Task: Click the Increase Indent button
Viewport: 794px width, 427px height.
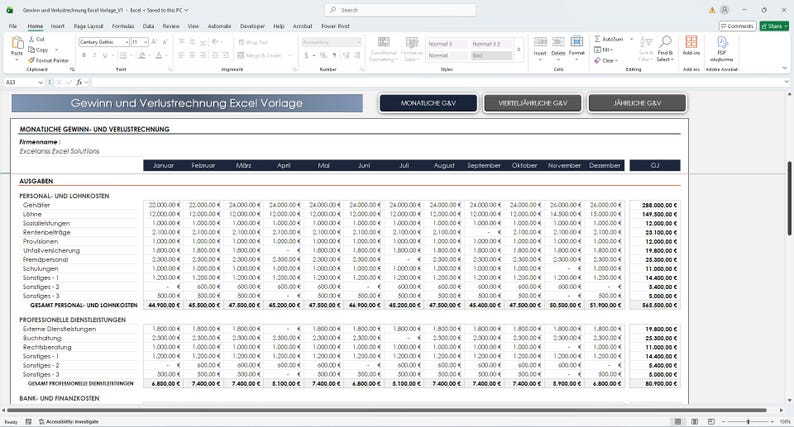Action: (x=225, y=55)
